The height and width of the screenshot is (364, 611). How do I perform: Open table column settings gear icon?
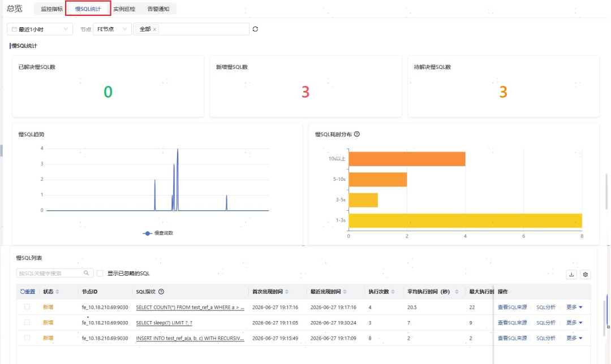586,275
